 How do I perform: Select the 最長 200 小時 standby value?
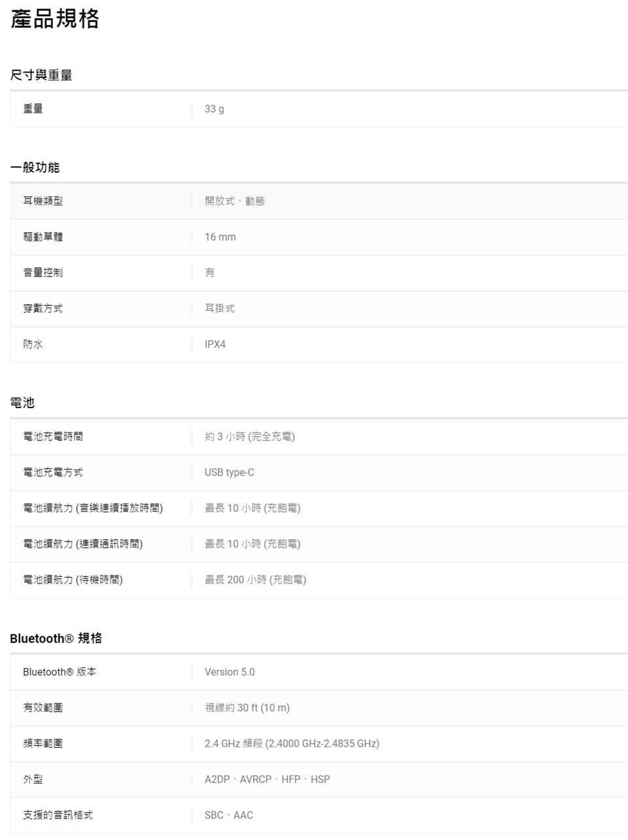pos(255,580)
